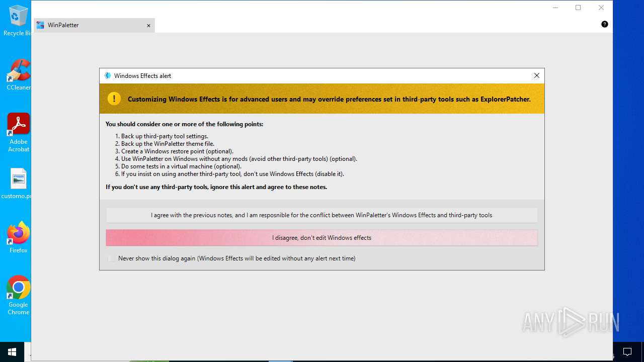Click the 'Windows Effects alert' title text

click(x=142, y=76)
